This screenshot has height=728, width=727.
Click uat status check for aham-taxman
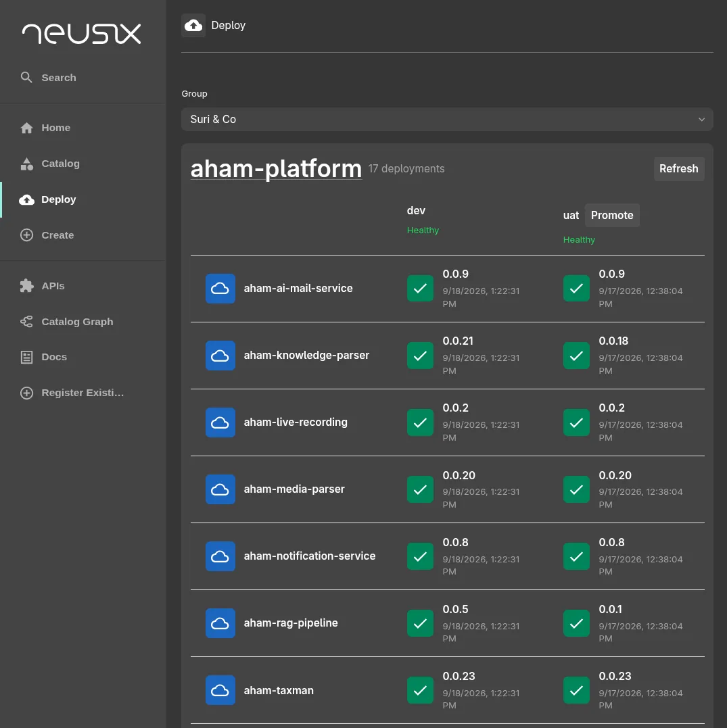[x=576, y=690]
